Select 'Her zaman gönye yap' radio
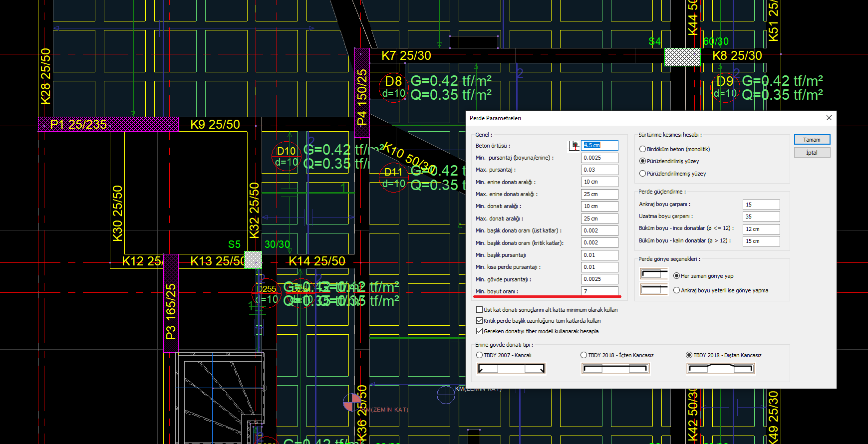 (x=676, y=276)
